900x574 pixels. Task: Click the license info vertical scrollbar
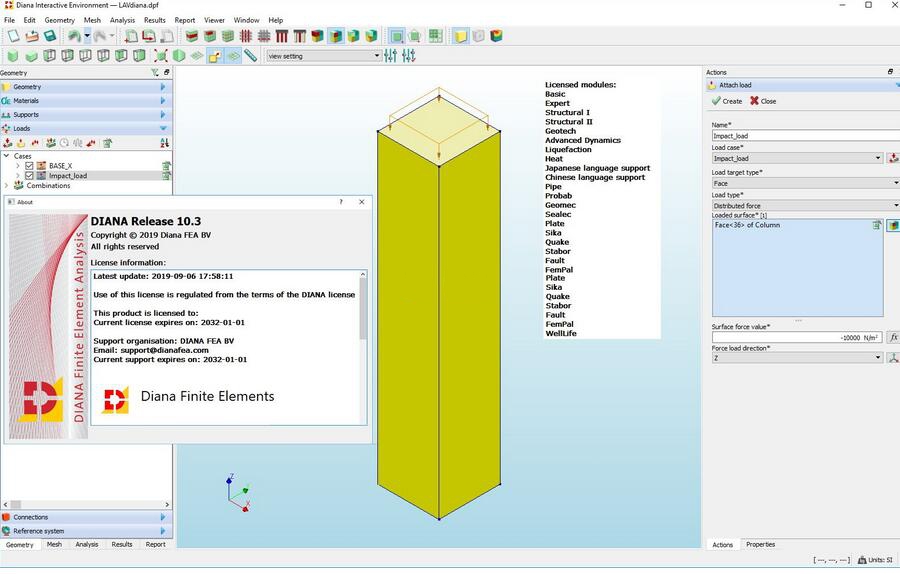tap(363, 347)
